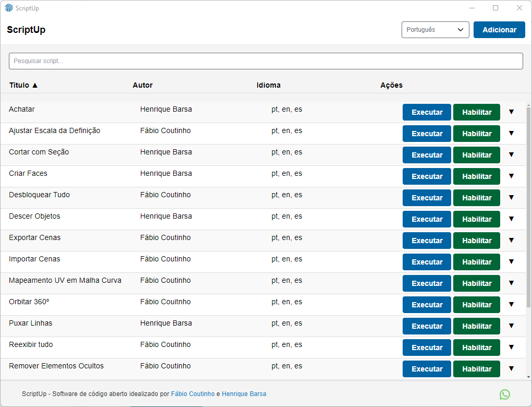532x407 pixels.
Task: Enable the Achatar script
Action: (x=477, y=112)
